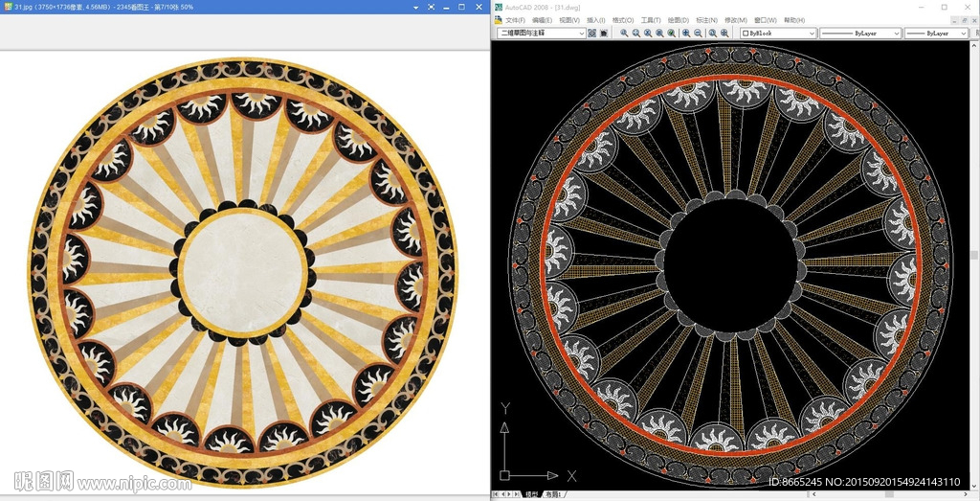This screenshot has height=501, width=980.
Task: Open the 绘图(D) menu
Action: click(x=678, y=19)
